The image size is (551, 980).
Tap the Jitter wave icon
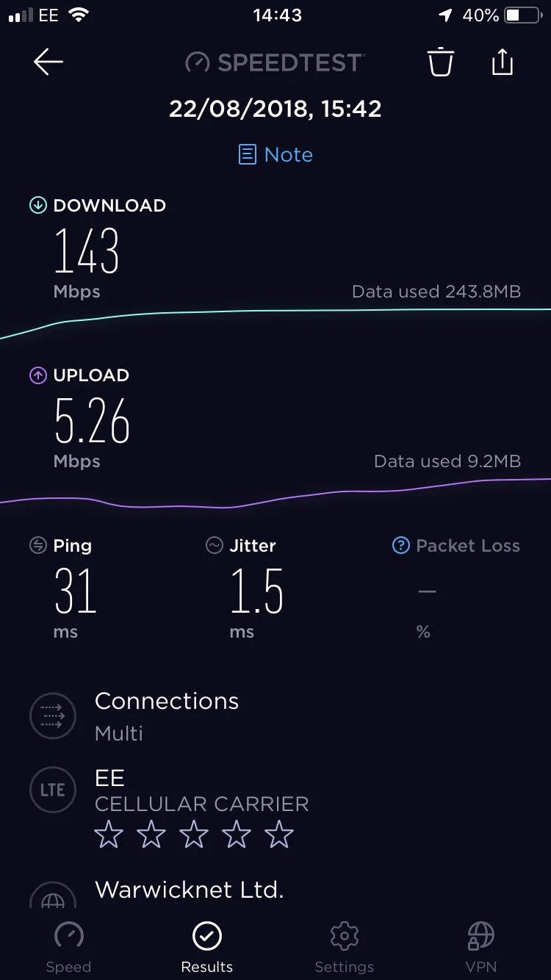click(x=214, y=545)
